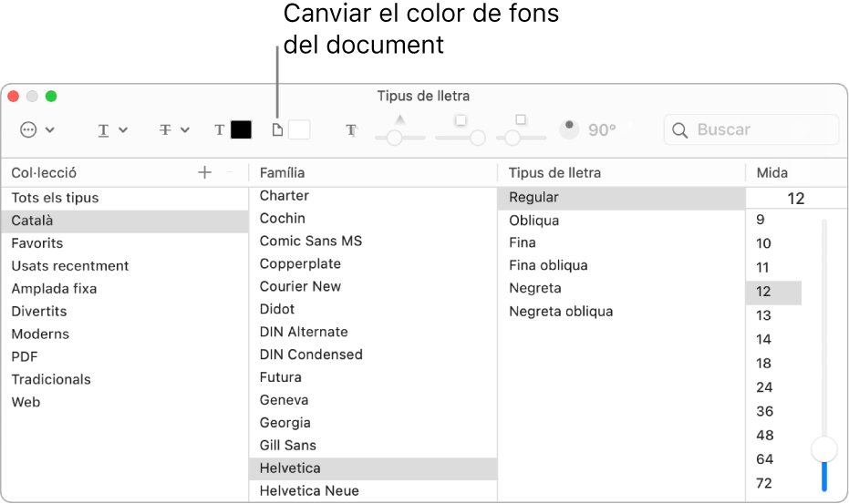
Task: Pick font size 9
Action: [773, 221]
